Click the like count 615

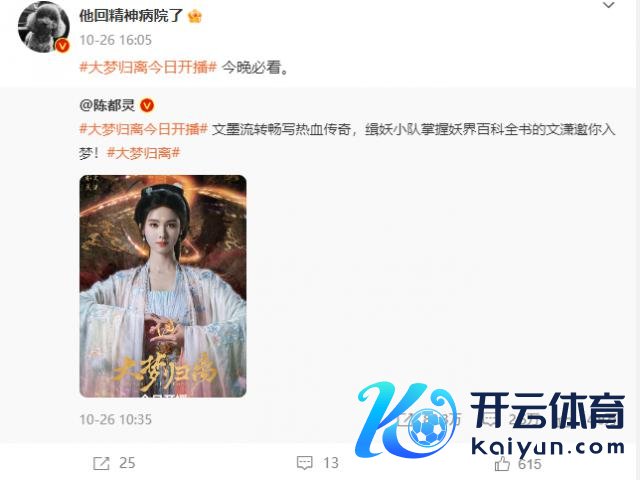[530, 464]
